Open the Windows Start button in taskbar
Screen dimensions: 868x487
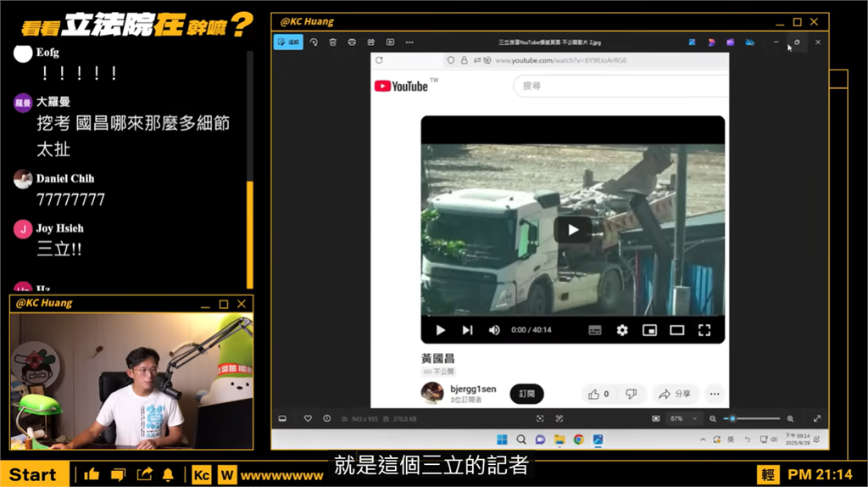click(502, 439)
